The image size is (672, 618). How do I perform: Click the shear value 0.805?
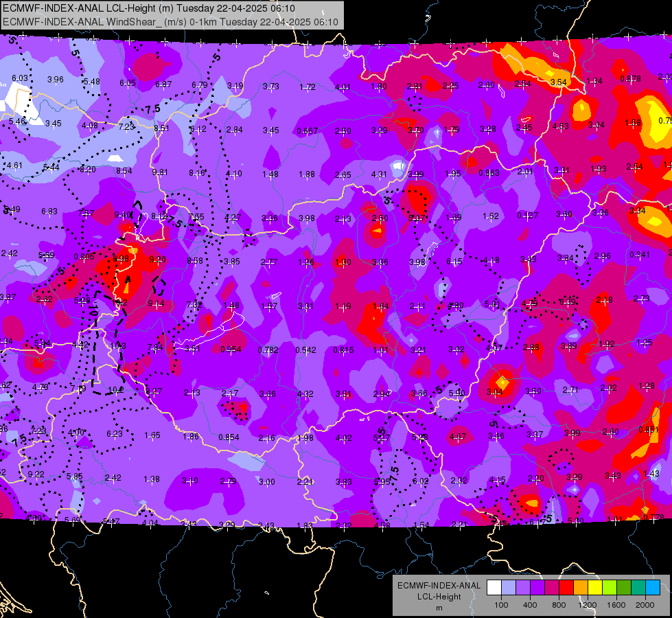coord(84,257)
